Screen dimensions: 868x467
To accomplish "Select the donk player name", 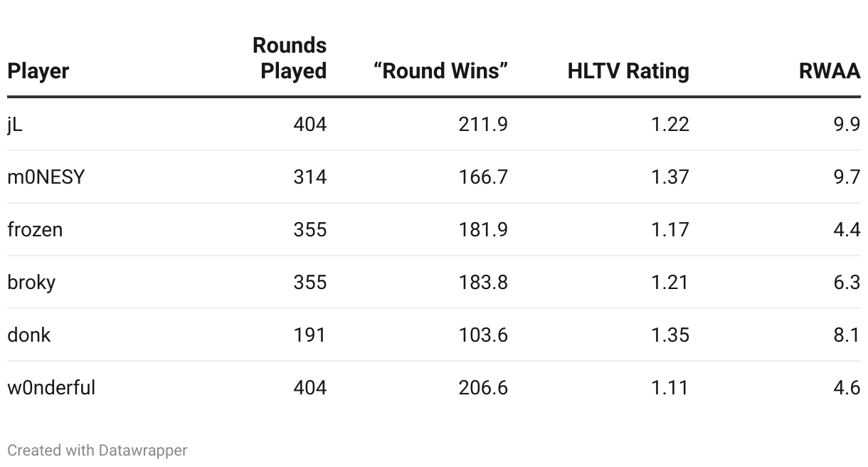I will tap(29, 335).
